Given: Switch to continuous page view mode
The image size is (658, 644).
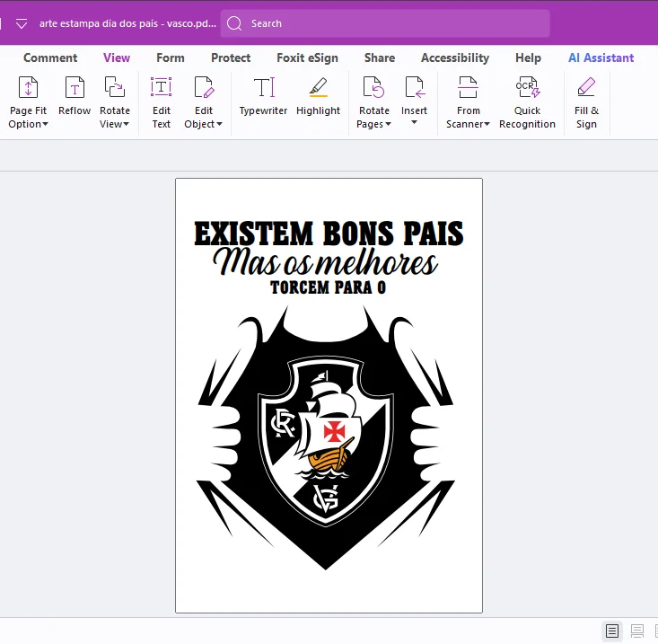Looking at the screenshot, I should 637,631.
